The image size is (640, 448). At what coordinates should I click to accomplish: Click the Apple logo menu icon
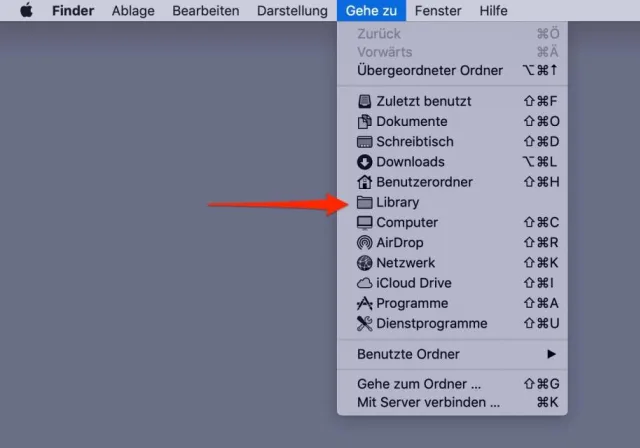(x=26, y=11)
